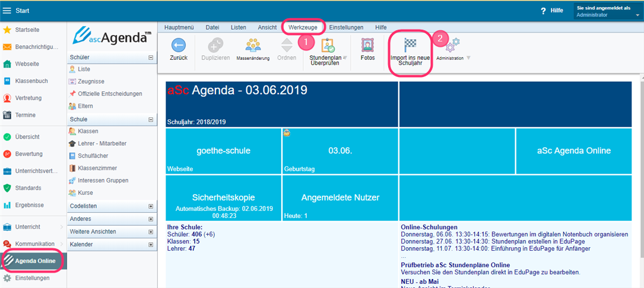The image size is (644, 288).
Task: Click the Hilfe question mark icon
Action: (x=543, y=11)
